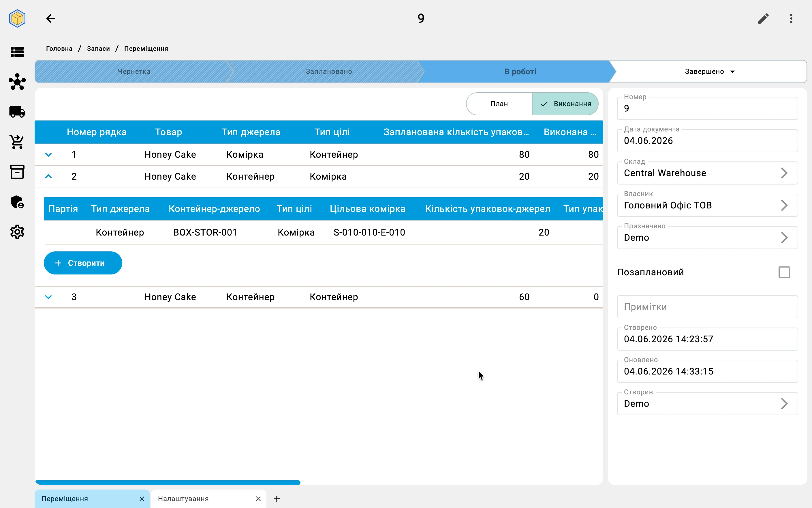Open the delivery truck icon section
The image size is (812, 508).
coord(17,112)
